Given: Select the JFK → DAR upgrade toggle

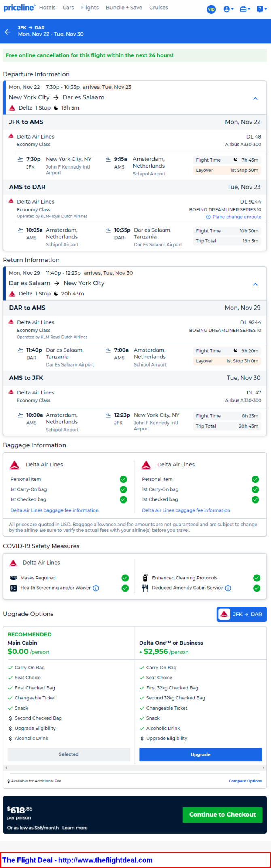Looking at the screenshot, I should coord(241,614).
